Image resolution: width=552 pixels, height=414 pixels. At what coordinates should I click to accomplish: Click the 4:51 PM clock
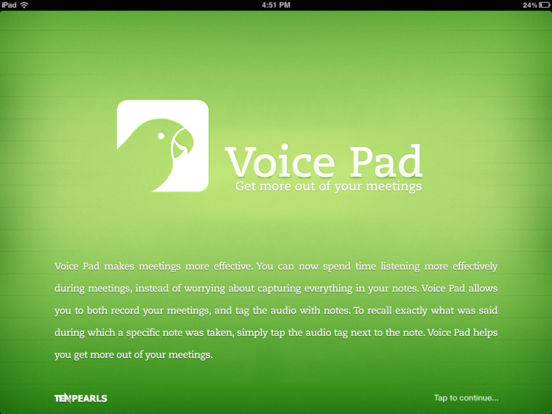[x=276, y=5]
